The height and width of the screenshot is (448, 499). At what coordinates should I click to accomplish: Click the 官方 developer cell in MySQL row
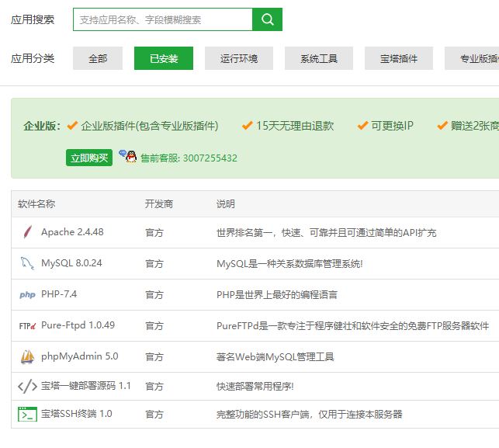click(154, 264)
